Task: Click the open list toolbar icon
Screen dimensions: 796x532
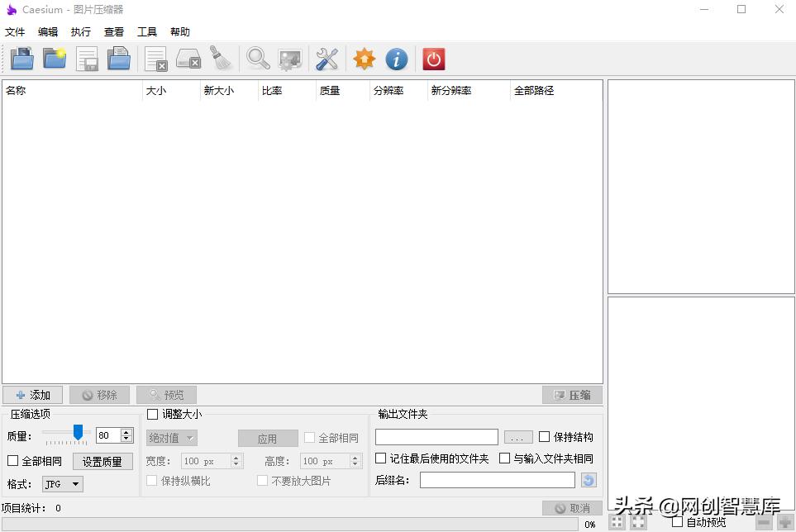Action: (119, 59)
